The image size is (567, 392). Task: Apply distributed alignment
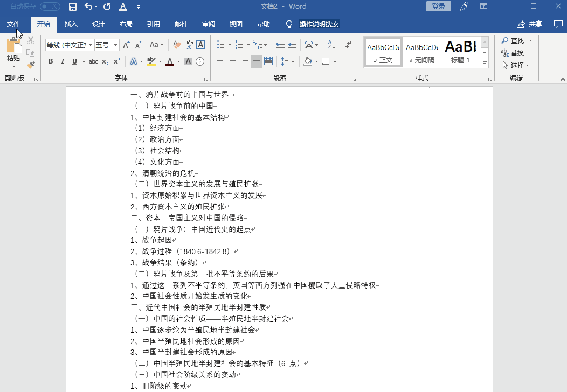[x=268, y=61]
